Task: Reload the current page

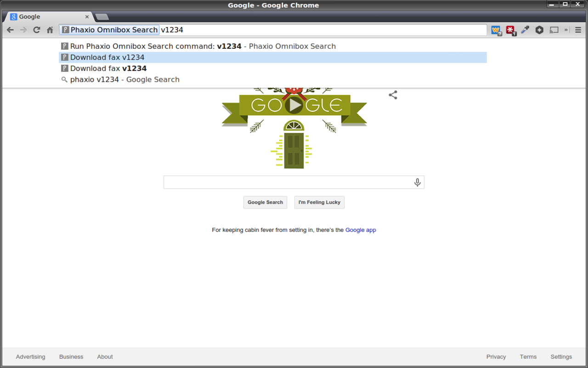Action: pyautogui.click(x=37, y=30)
